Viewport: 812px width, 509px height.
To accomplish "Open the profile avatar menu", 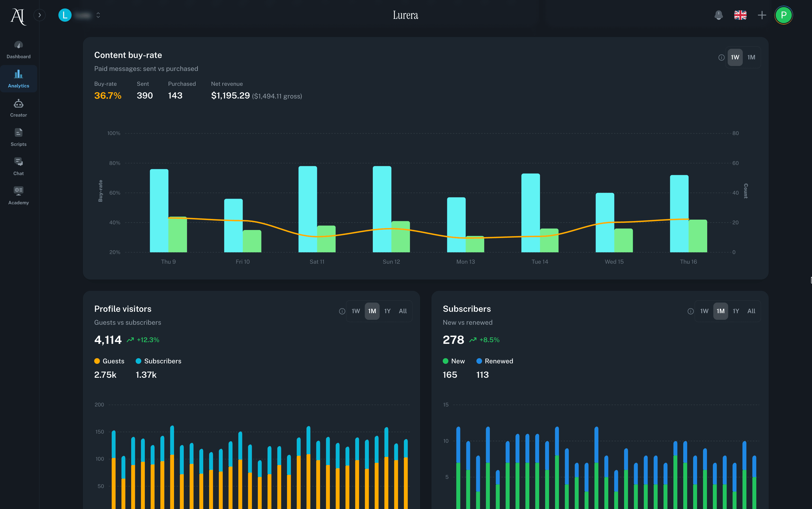I will click(784, 15).
